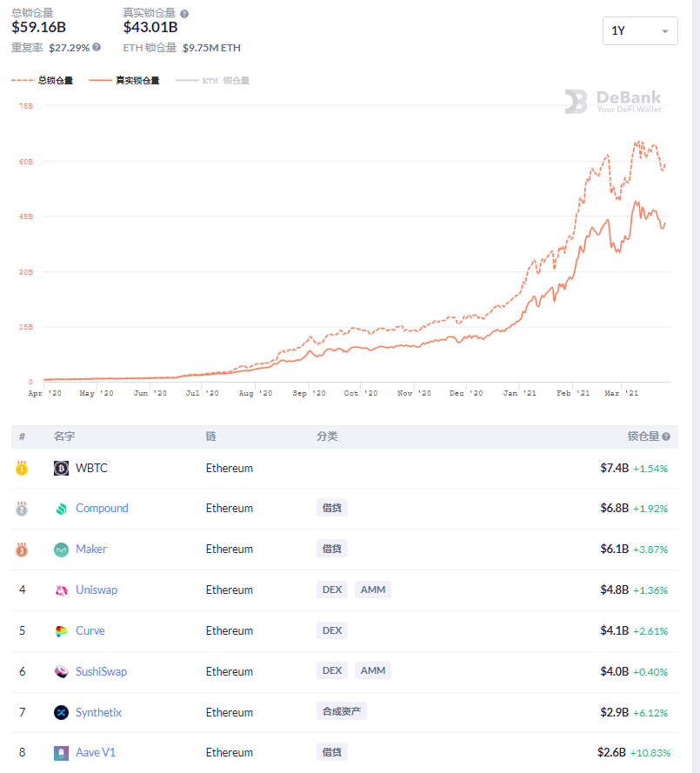The height and width of the screenshot is (773, 700).
Task: Click the $6.1B value in Maker row
Action: click(x=614, y=550)
